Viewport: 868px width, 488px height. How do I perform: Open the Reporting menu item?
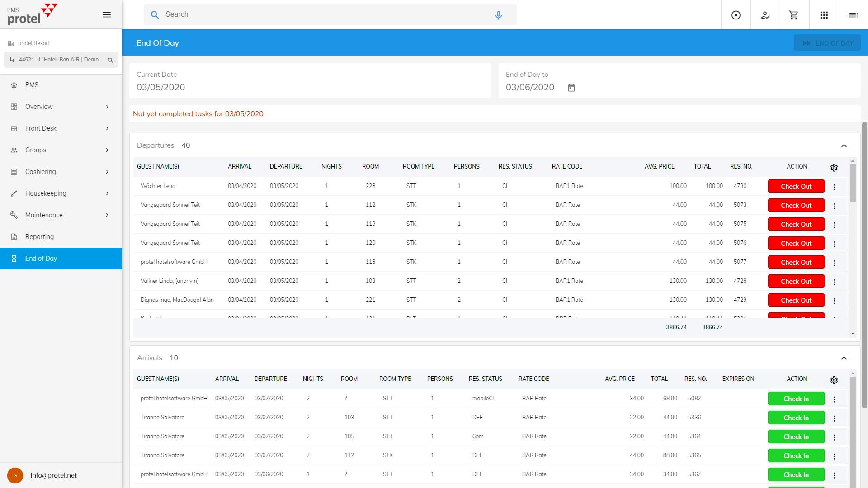39,237
